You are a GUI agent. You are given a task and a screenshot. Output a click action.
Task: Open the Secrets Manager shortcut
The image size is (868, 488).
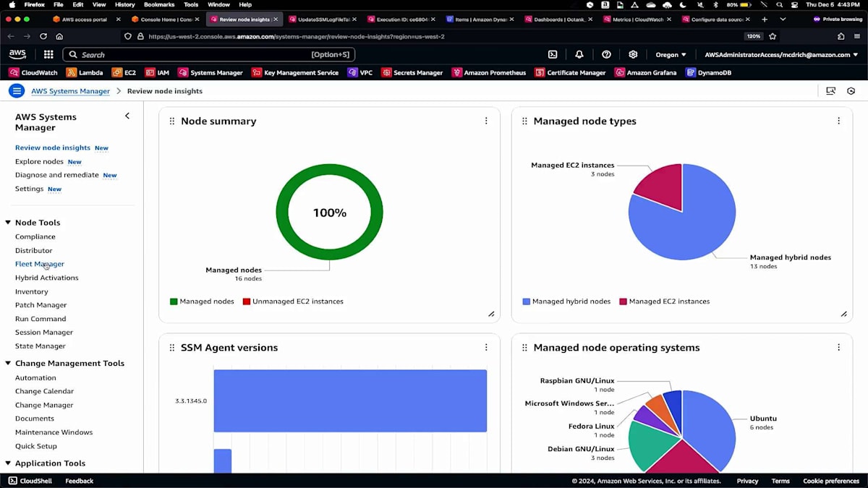coord(412,72)
